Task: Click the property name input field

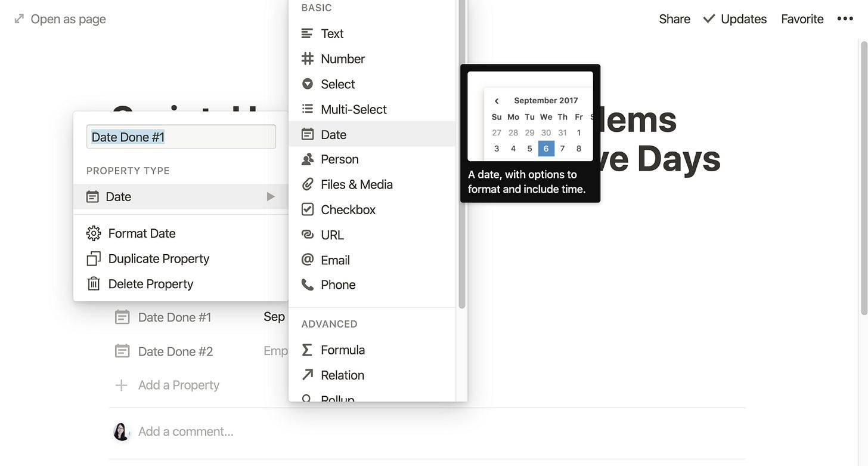Action: [x=181, y=137]
